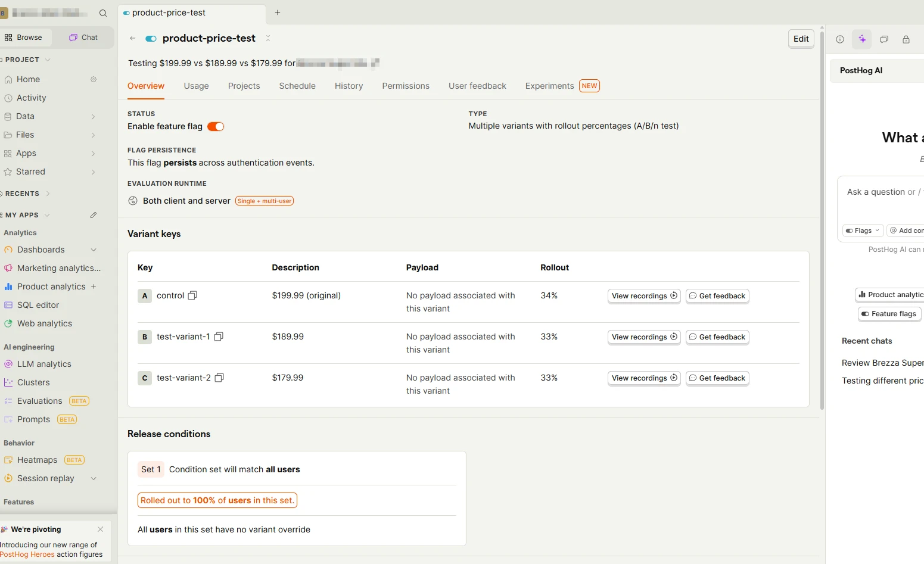Open Heatmaps from the Behavior section
The image size is (924, 564).
coord(37,460)
